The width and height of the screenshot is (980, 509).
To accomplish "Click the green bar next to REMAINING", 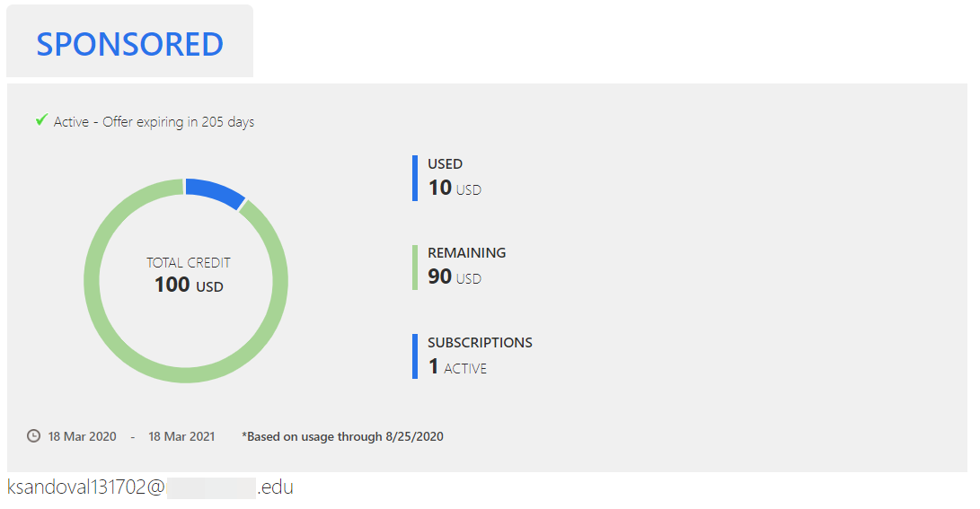I will 415,268.
